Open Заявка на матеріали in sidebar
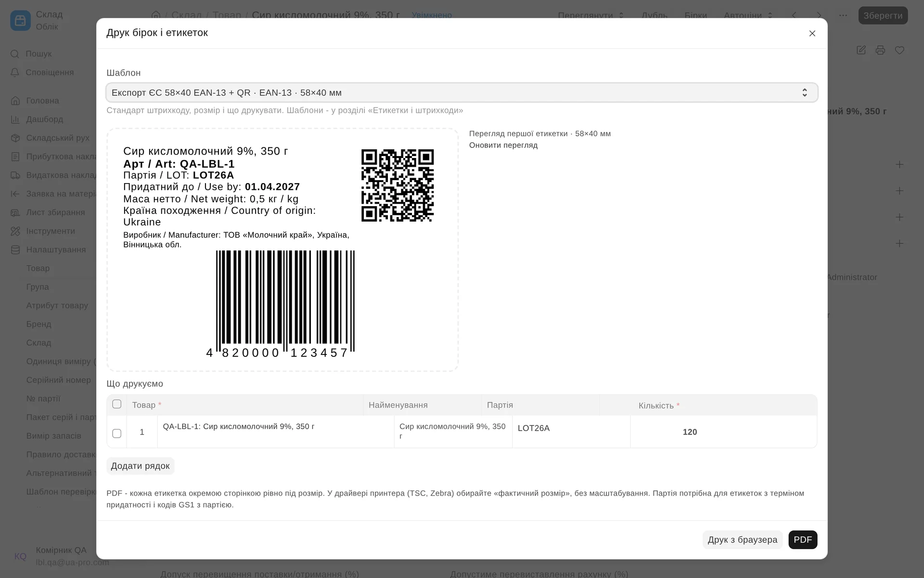The height and width of the screenshot is (578, 924). pyautogui.click(x=54, y=194)
